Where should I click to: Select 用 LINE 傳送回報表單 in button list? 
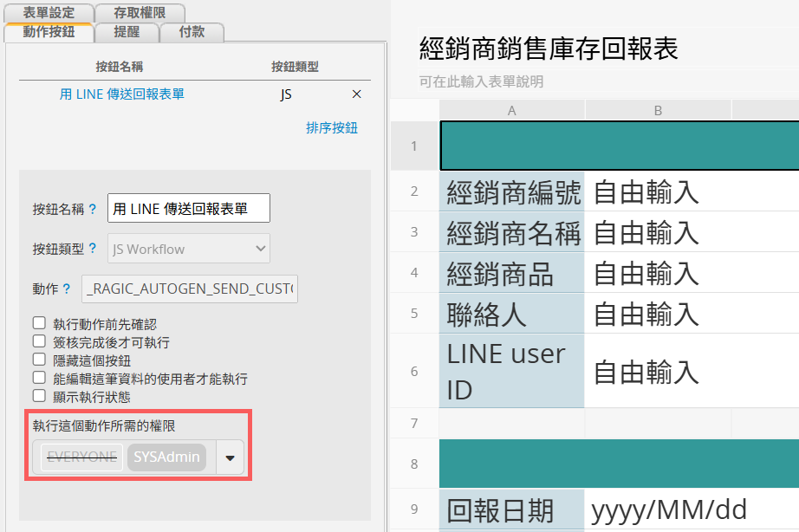click(122, 94)
